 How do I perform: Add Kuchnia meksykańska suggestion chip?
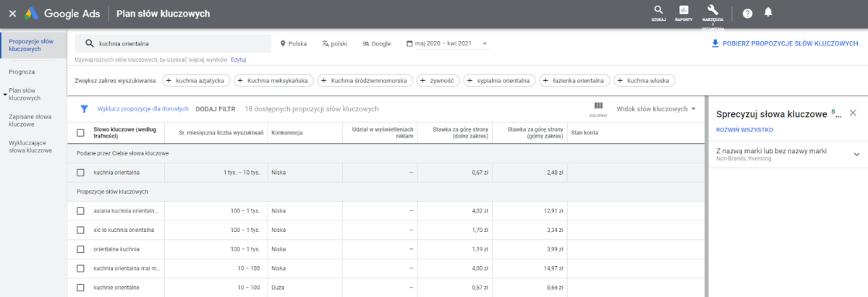tap(275, 80)
